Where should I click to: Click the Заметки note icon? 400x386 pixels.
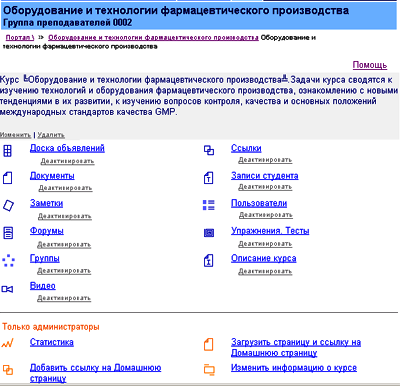tap(8, 205)
